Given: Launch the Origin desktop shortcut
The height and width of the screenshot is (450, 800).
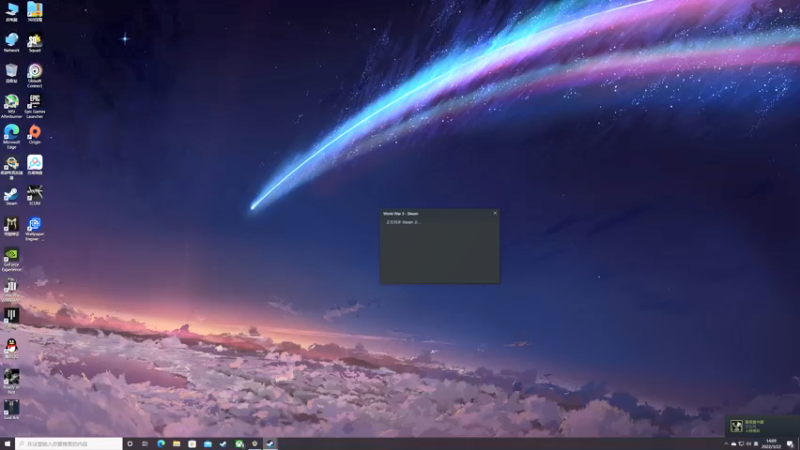Looking at the screenshot, I should coord(35,134).
